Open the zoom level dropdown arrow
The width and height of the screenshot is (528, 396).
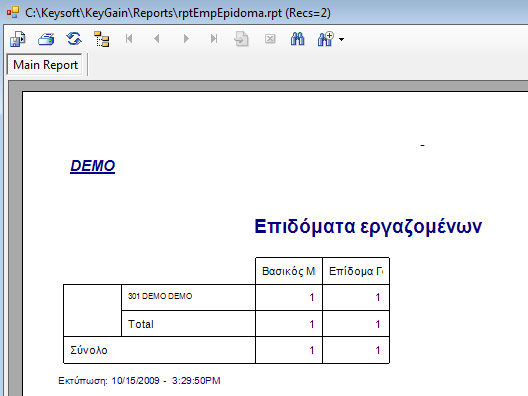(341, 40)
